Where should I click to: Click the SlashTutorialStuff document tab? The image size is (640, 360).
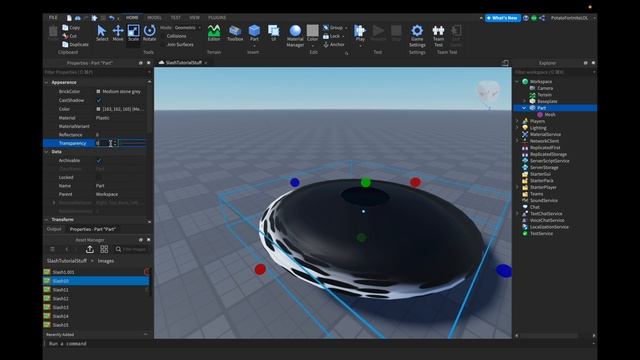(x=182, y=62)
